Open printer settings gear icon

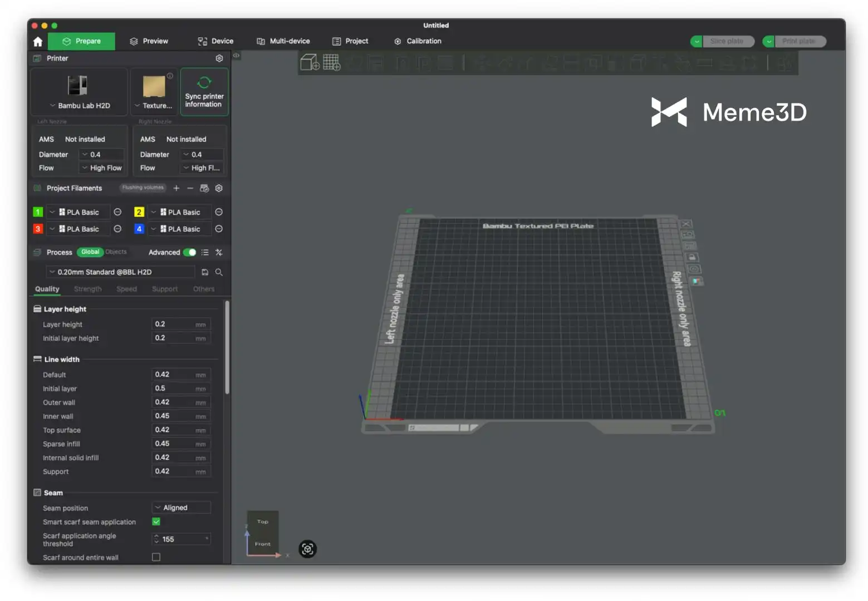(219, 58)
